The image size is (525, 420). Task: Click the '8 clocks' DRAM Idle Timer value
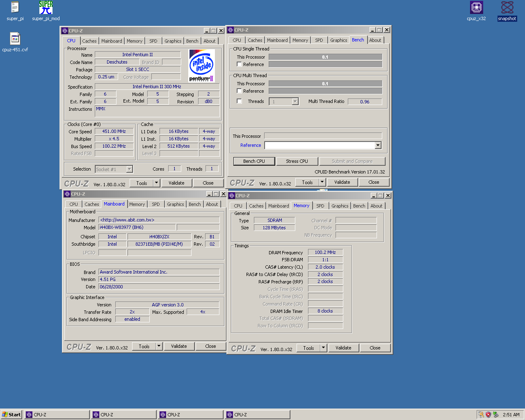(x=325, y=311)
